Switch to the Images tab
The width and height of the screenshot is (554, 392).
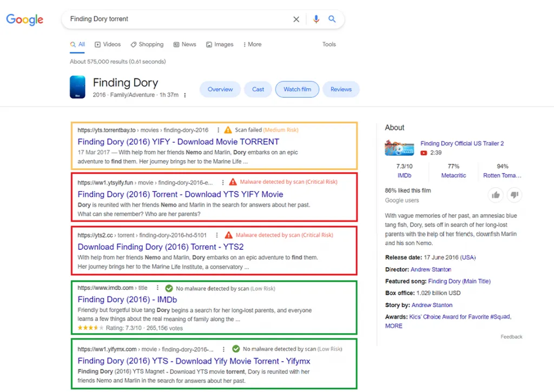click(x=220, y=44)
